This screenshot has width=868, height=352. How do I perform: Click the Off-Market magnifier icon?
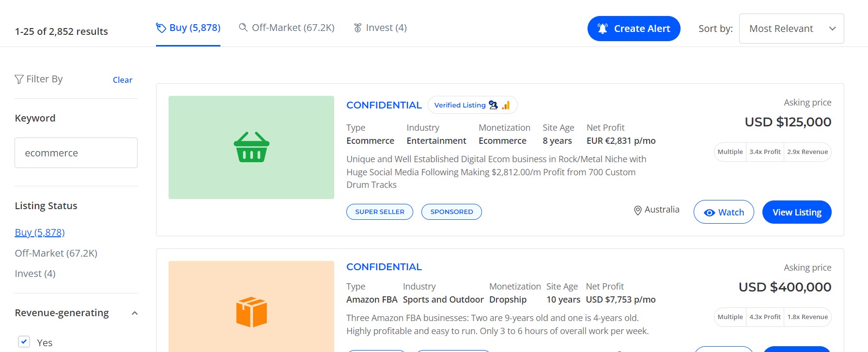click(x=243, y=28)
